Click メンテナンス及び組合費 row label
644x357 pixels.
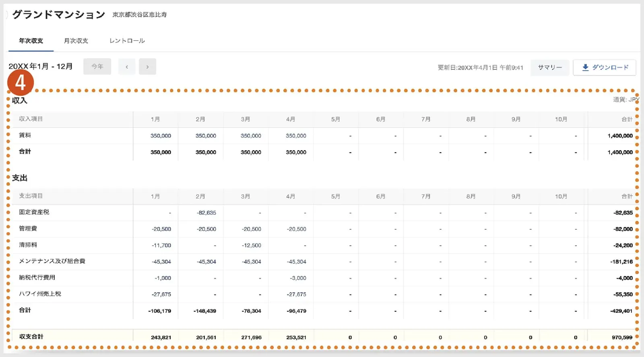tap(52, 261)
